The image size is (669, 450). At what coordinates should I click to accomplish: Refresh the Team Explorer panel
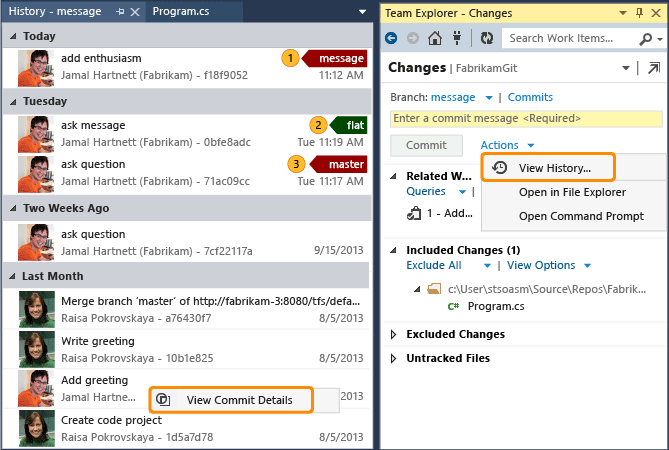(x=487, y=38)
